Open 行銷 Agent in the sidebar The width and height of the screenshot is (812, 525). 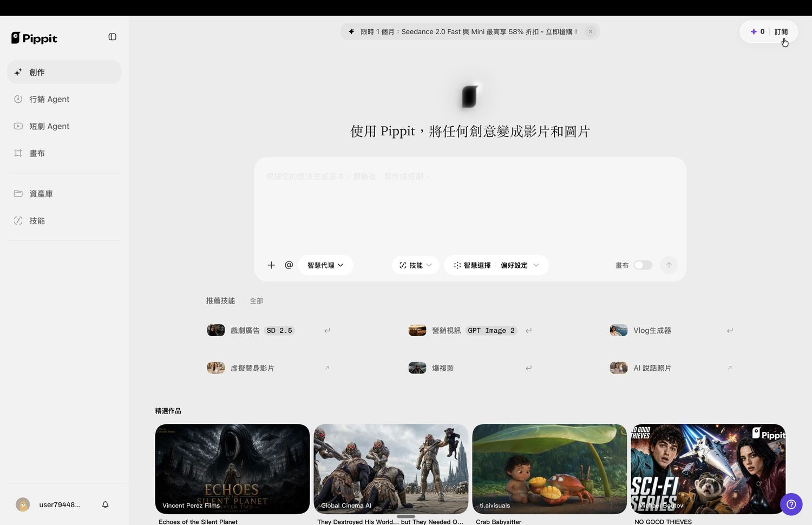pyautogui.click(x=64, y=99)
